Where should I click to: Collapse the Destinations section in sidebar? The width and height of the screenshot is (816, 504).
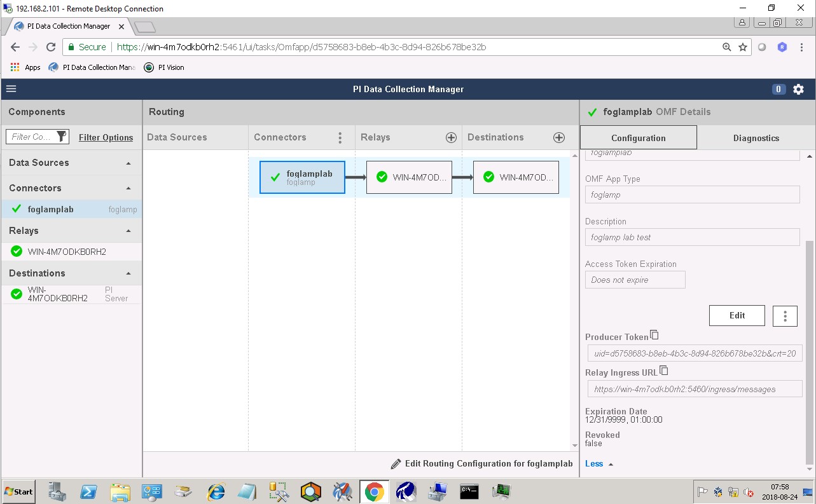128,274
